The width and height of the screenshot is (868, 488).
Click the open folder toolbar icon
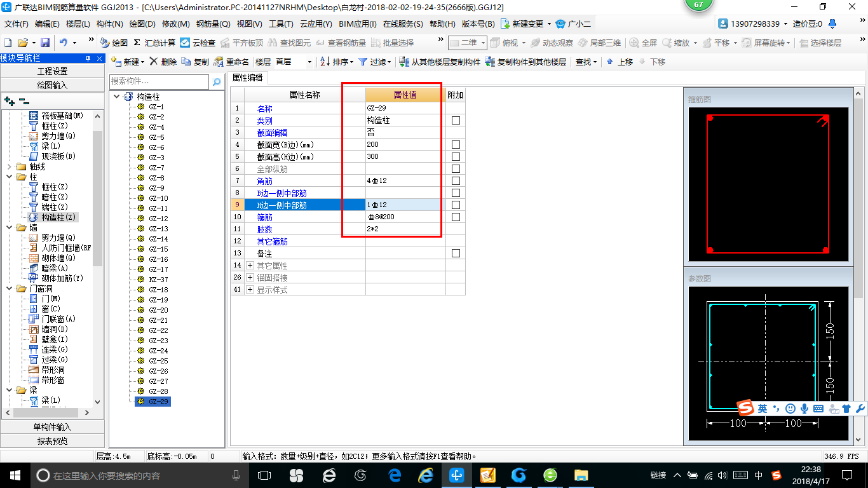(22, 43)
